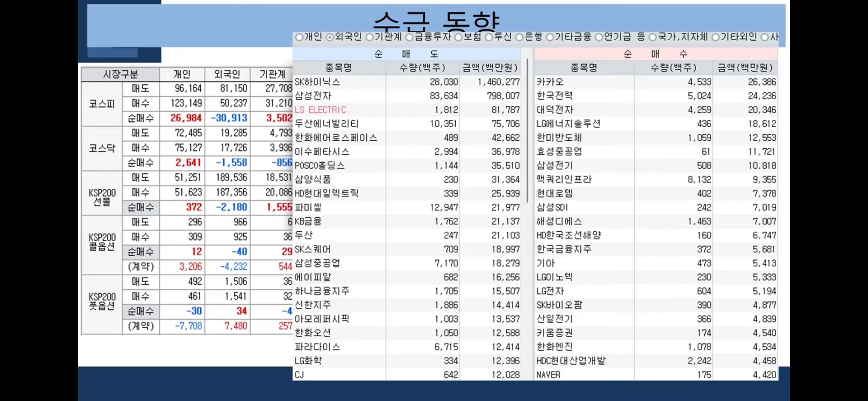Select LG에너지솔루션 row
Viewport: 868px width, 401px height.
pyautogui.click(x=656, y=124)
